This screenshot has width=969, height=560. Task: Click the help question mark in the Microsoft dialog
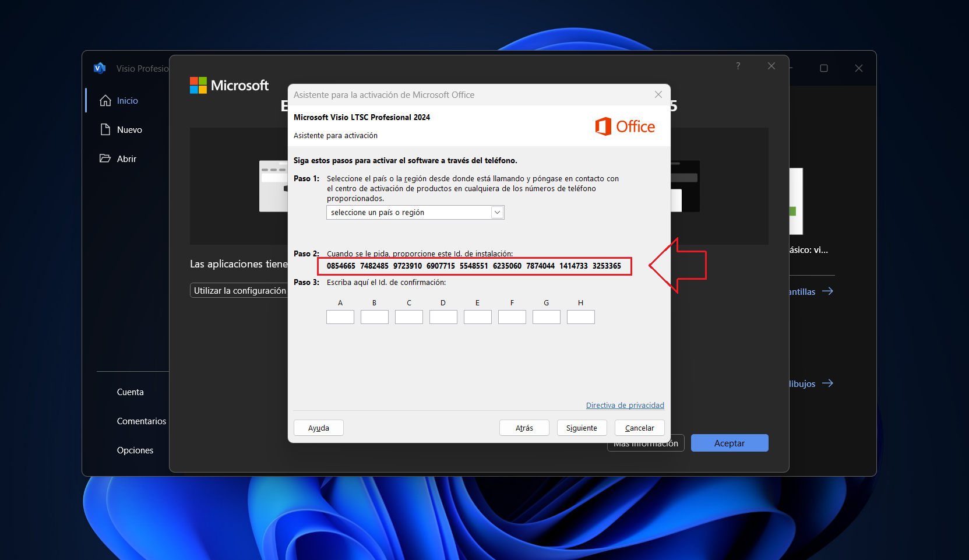point(738,66)
